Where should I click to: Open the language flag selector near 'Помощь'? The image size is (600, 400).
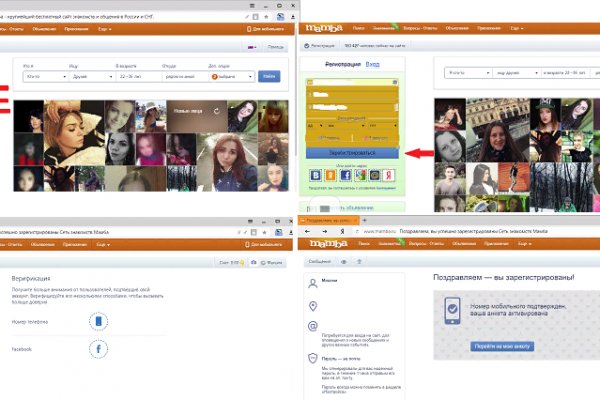(252, 47)
